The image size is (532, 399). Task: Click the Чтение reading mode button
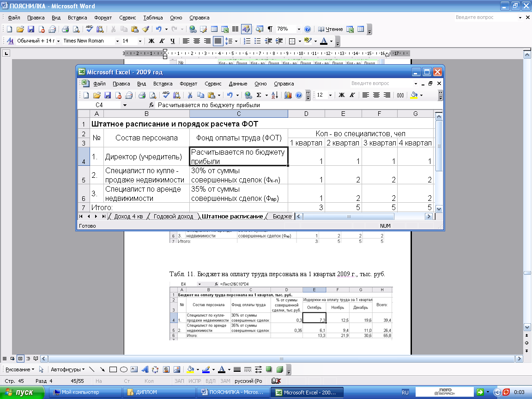click(331, 29)
